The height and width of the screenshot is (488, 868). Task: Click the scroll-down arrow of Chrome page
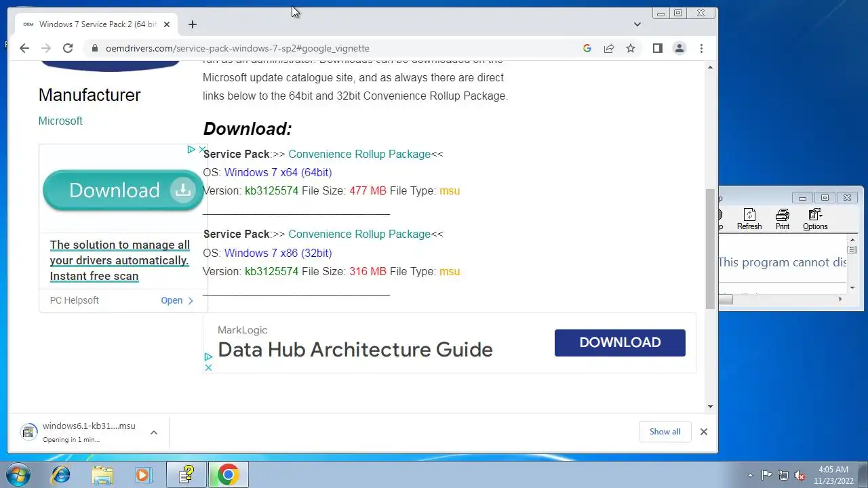711,407
